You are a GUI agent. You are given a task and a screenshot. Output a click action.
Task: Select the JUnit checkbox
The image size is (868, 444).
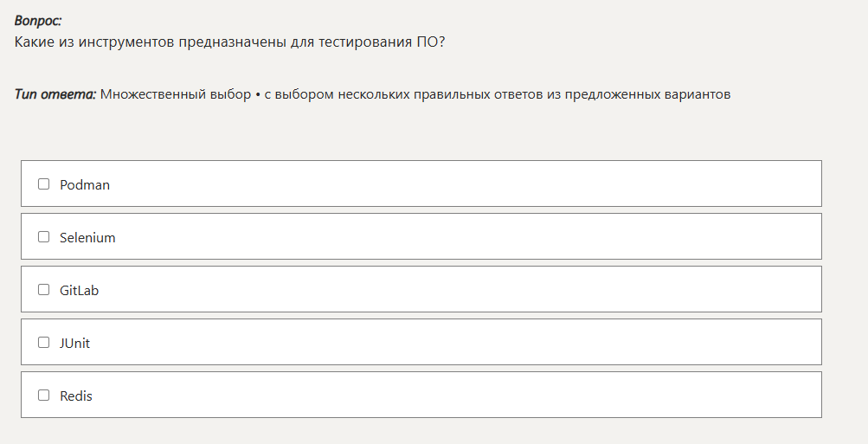43,343
